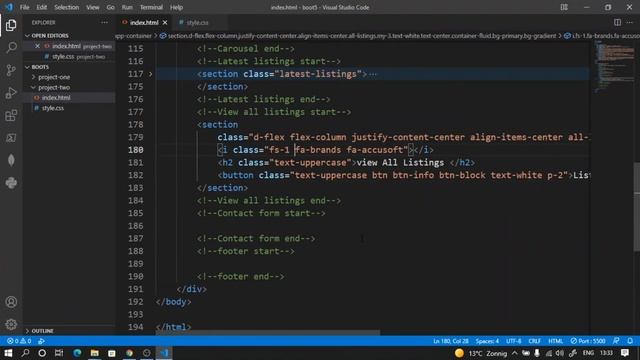640x360 pixels.
Task: Open the MongoDB leaf icon view
Action: [x=11, y=160]
